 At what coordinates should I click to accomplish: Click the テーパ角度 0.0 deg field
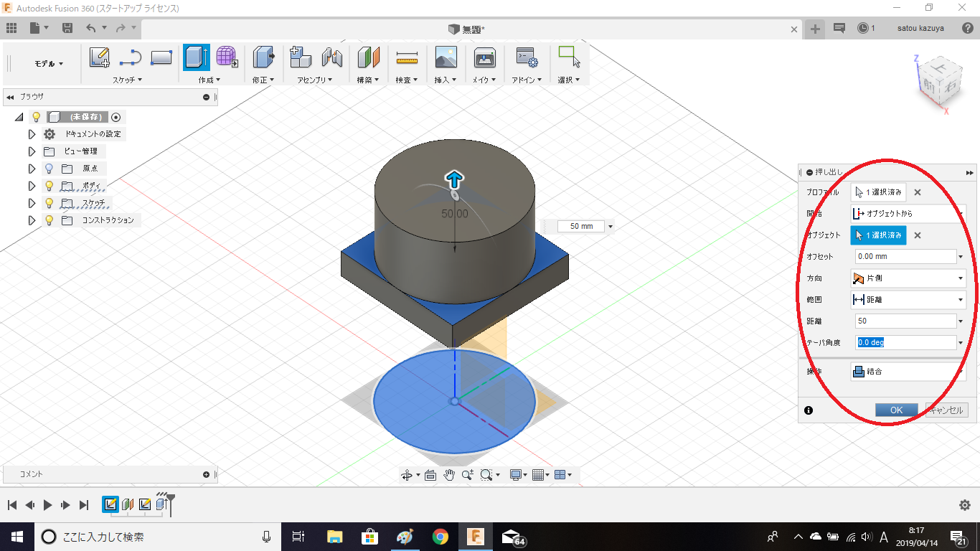pos(905,342)
